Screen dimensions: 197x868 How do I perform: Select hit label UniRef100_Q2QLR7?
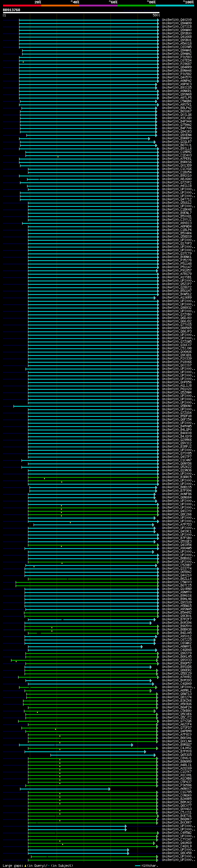tap(177, 142)
